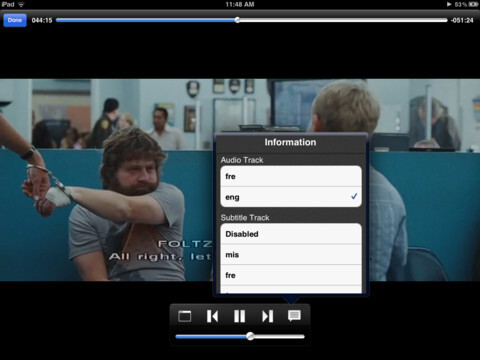Select the 'eng' audio track
Image resolution: width=480 pixels, height=360 pixels.
(x=291, y=197)
